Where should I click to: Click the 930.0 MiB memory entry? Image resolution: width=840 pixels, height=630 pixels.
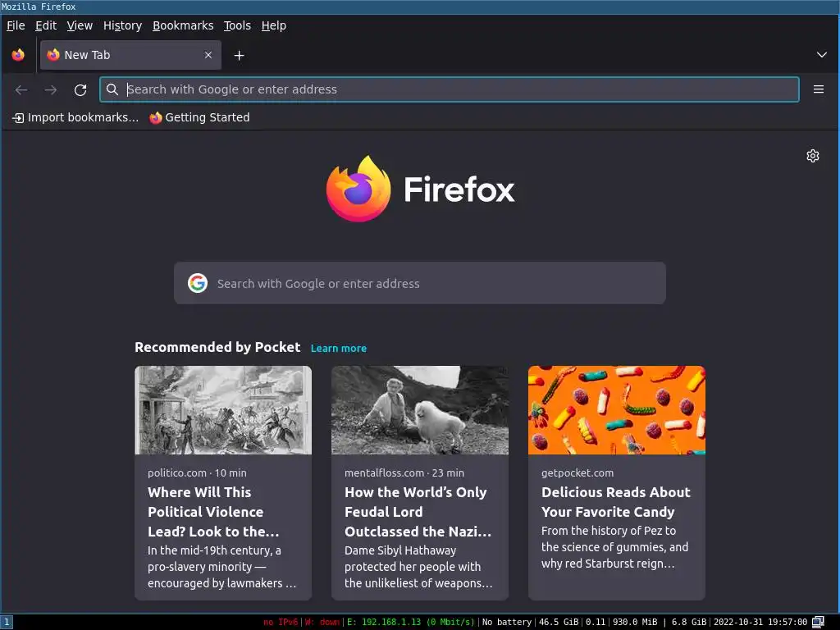(635, 622)
